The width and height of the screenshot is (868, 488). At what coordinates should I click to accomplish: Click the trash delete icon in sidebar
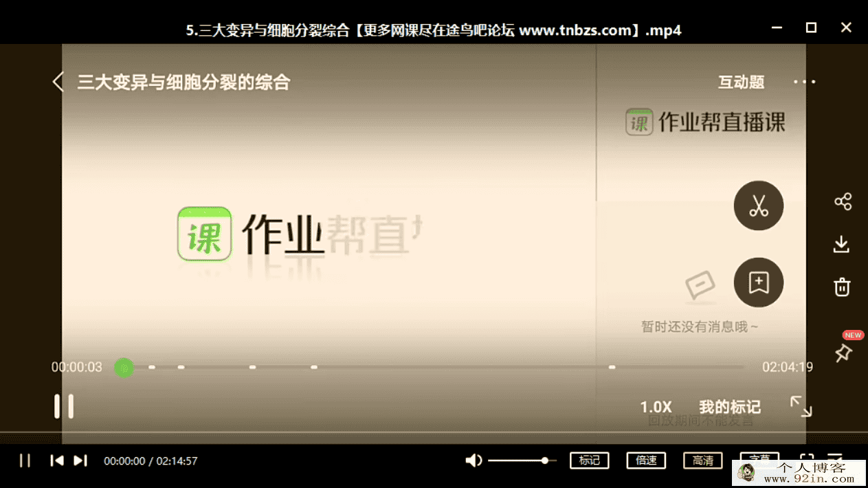point(842,287)
